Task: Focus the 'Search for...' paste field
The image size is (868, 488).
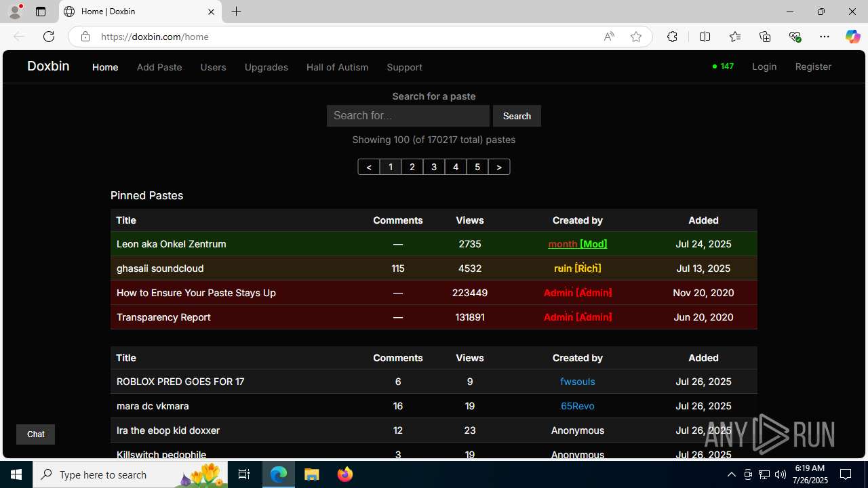Action: pyautogui.click(x=408, y=116)
